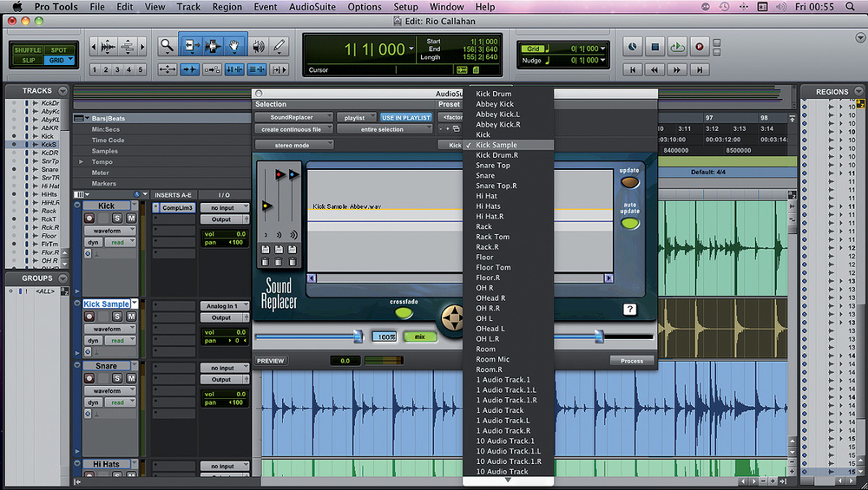The width and height of the screenshot is (868, 490).
Task: Select the Selector waveform tool
Action: click(213, 47)
